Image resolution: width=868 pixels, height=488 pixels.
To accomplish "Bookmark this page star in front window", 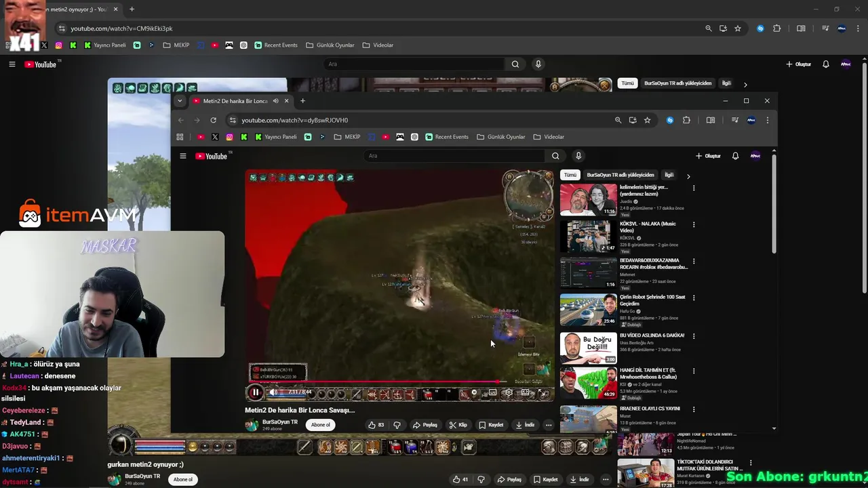I will [x=647, y=120].
